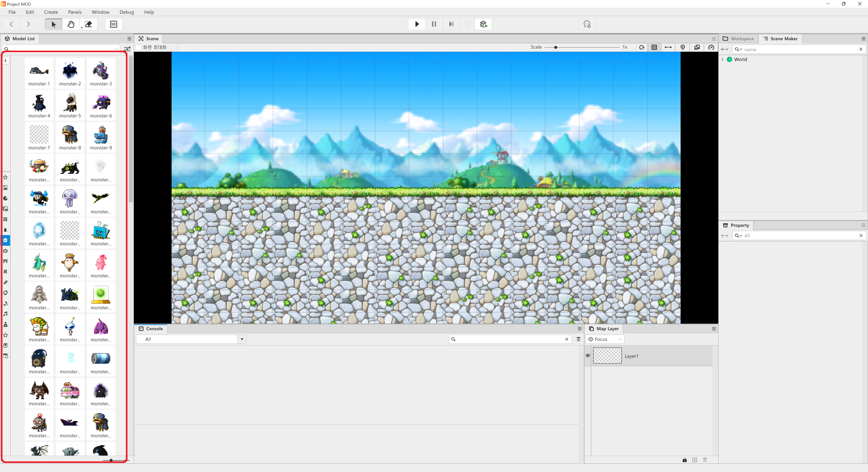Click the plus button in Model List
868x472 pixels.
(x=6, y=61)
